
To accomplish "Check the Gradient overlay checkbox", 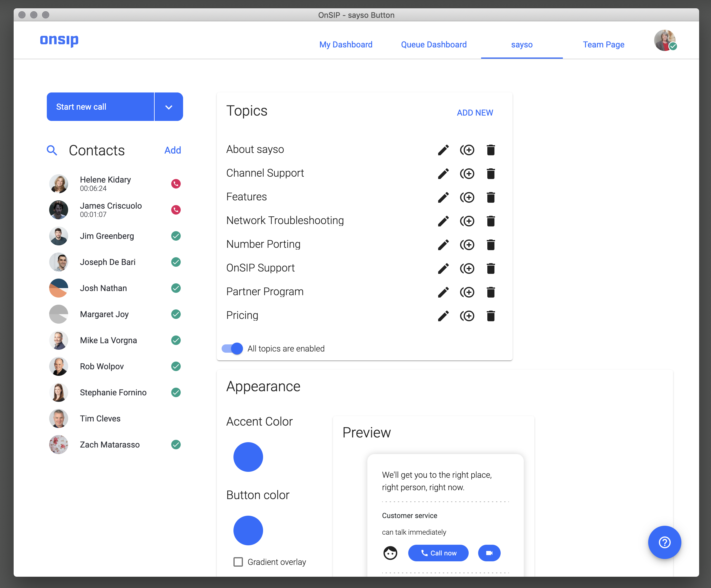I will click(x=238, y=562).
